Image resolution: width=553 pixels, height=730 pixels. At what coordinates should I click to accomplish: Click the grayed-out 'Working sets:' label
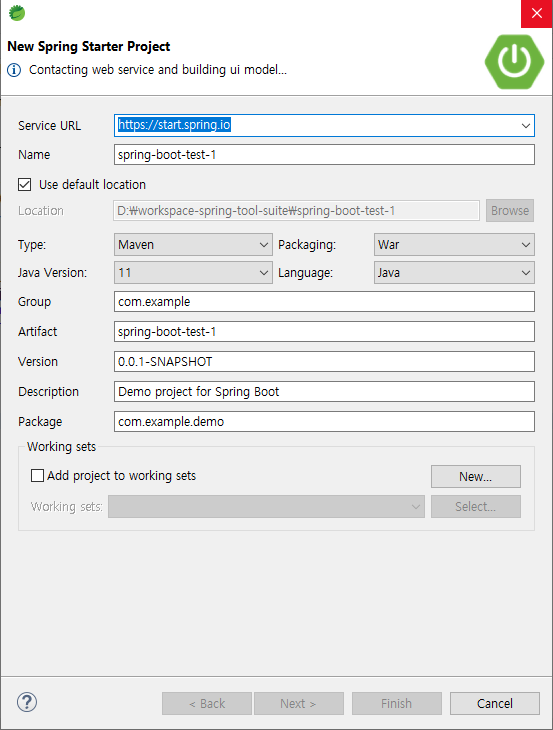point(67,507)
